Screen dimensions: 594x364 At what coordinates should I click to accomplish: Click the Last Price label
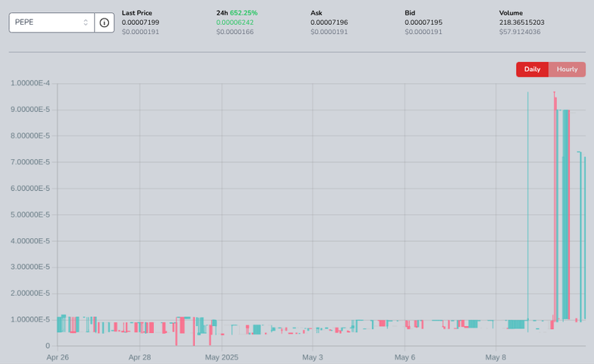coord(137,13)
